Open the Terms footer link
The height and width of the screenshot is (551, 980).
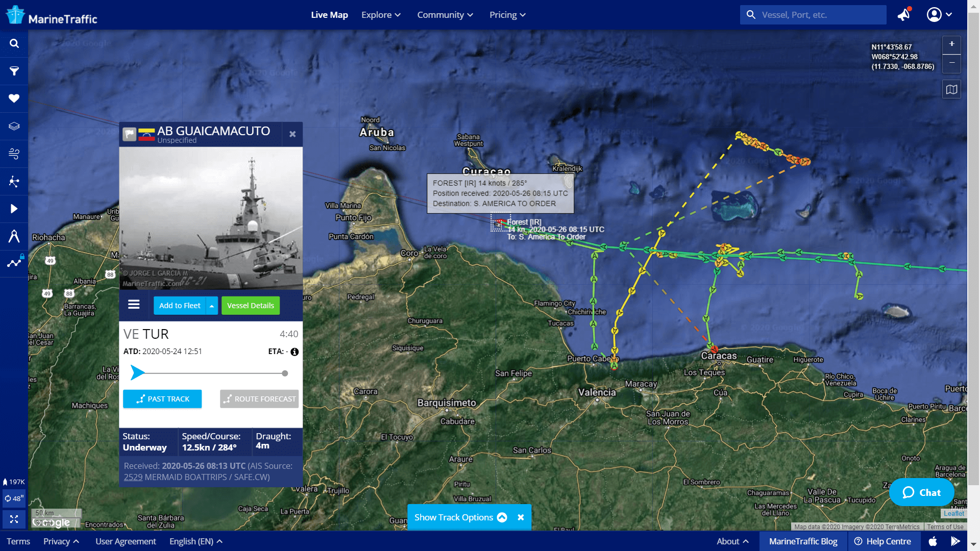coord(18,541)
